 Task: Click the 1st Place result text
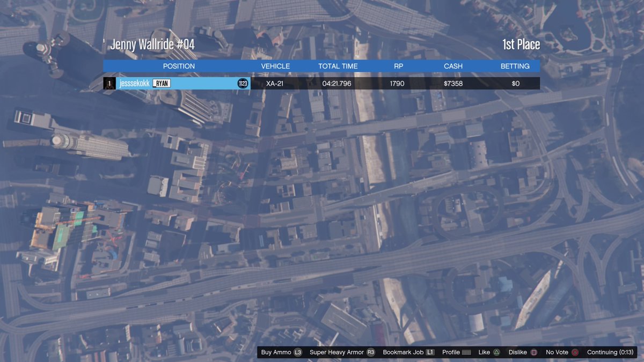coord(521,45)
